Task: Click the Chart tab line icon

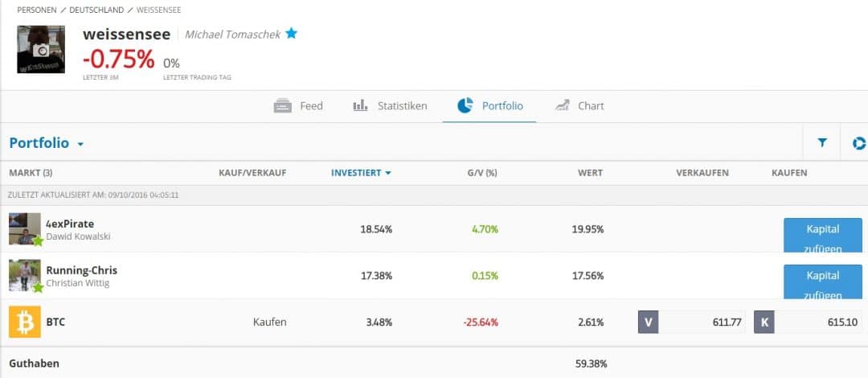Action: [x=562, y=106]
